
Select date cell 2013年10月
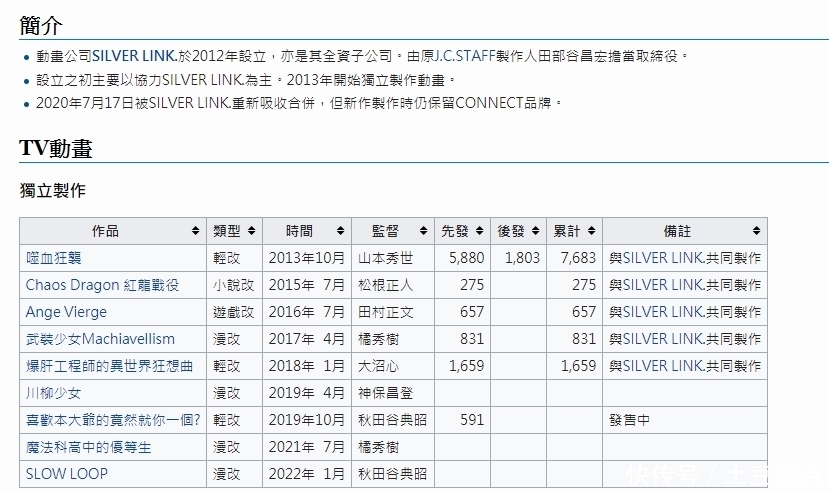point(307,258)
